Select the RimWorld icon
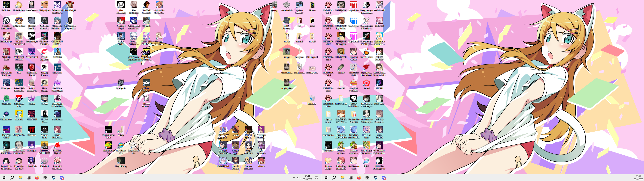Viewport: 644px width, 181px height. click(44, 162)
